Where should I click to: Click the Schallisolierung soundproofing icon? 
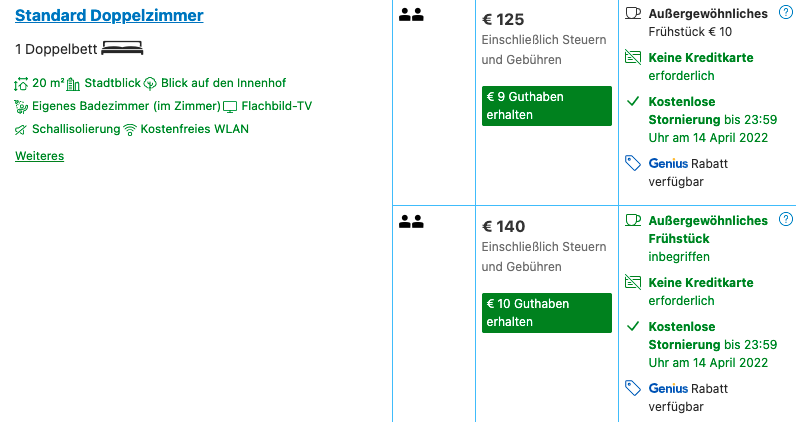[21, 129]
